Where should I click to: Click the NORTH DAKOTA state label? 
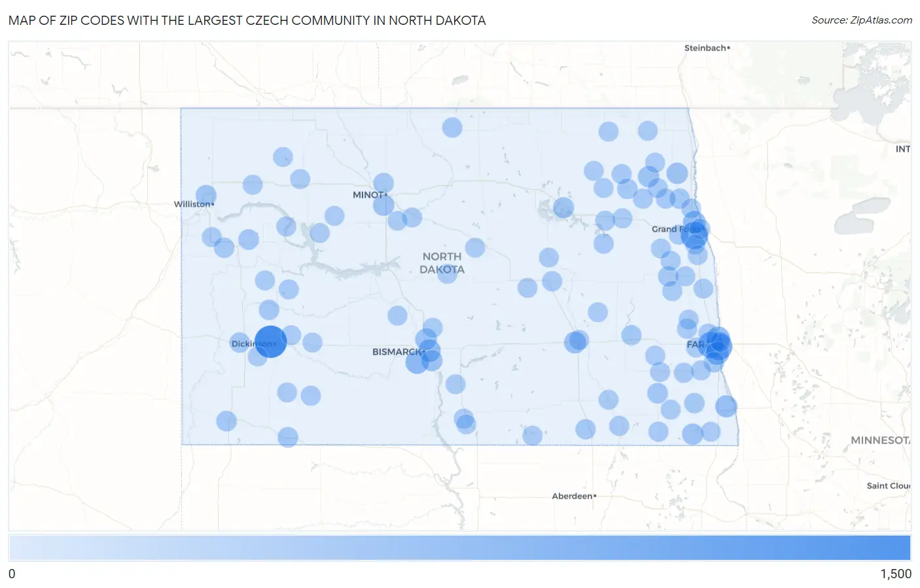pyautogui.click(x=442, y=263)
